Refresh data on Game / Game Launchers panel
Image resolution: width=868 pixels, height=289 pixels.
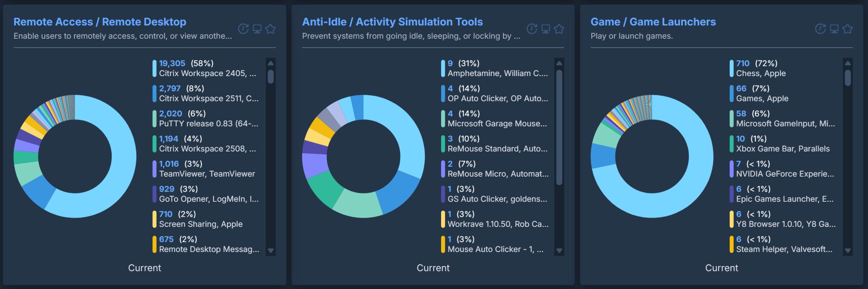[x=821, y=29]
